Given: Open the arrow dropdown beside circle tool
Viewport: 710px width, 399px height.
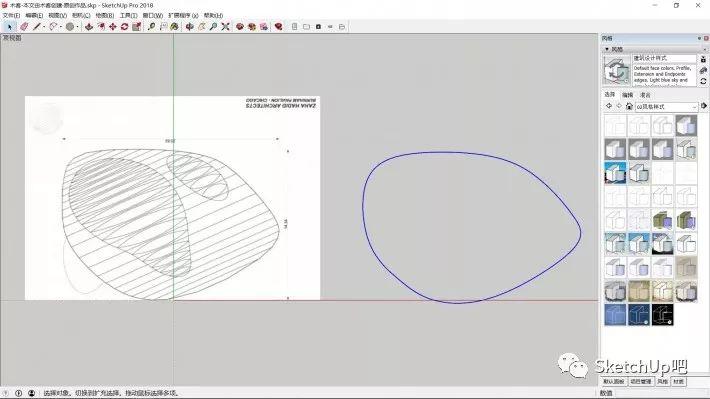Looking at the screenshot, I should [77, 27].
